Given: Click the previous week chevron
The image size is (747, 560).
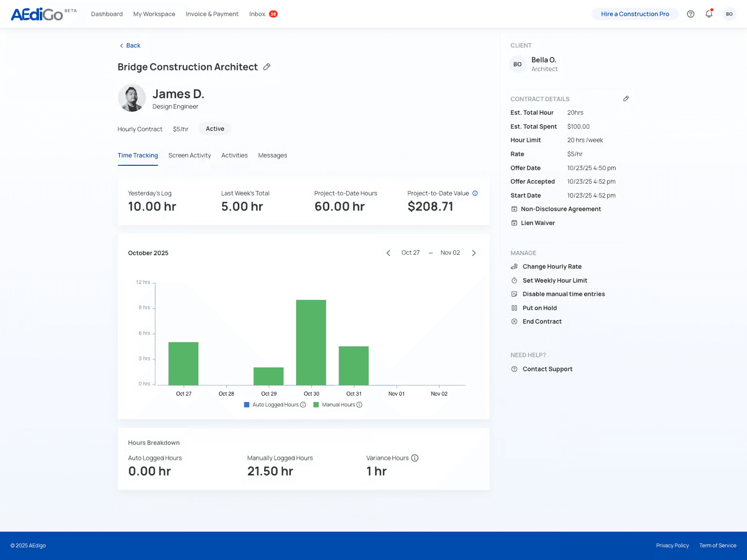Looking at the screenshot, I should pos(388,253).
